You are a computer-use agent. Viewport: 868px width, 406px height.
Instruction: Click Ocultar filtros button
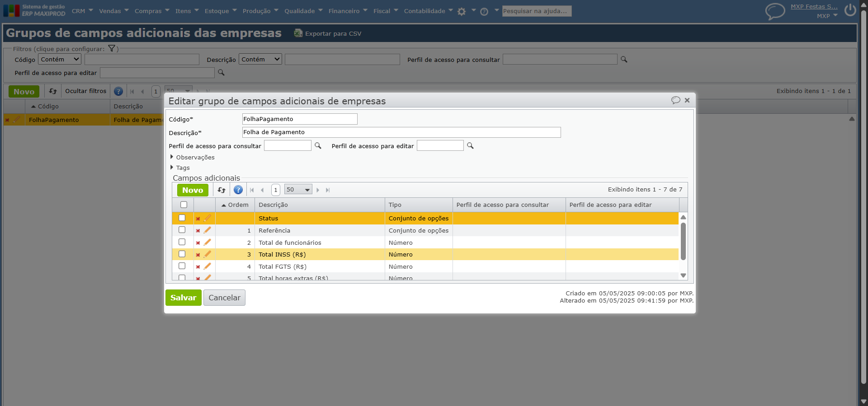pyautogui.click(x=86, y=91)
